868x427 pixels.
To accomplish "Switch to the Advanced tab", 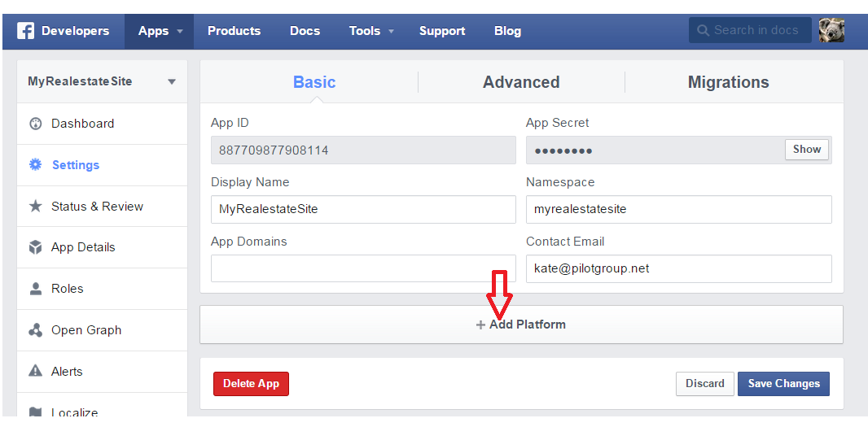I will [521, 82].
